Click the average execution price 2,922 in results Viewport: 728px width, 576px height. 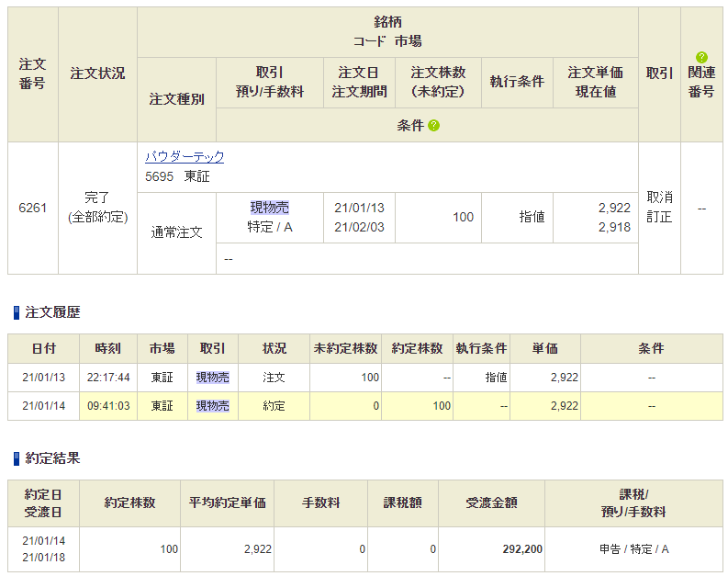point(258,549)
